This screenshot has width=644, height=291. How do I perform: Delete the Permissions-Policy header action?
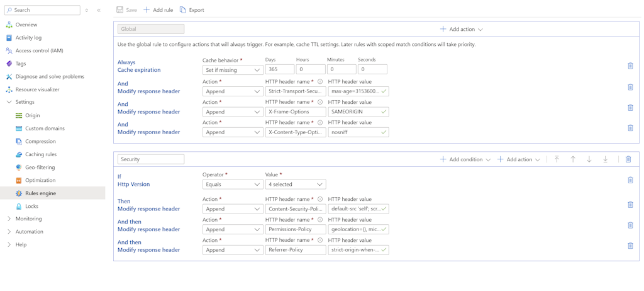pos(630,225)
